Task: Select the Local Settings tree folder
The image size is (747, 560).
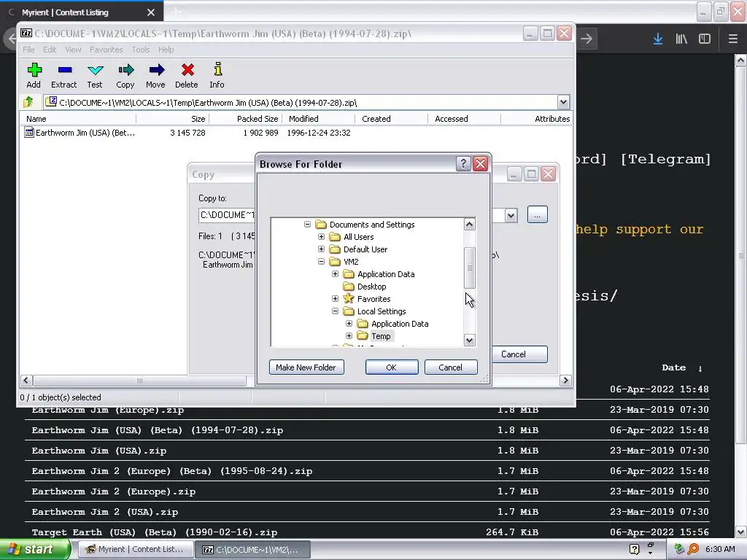Action: tap(382, 311)
